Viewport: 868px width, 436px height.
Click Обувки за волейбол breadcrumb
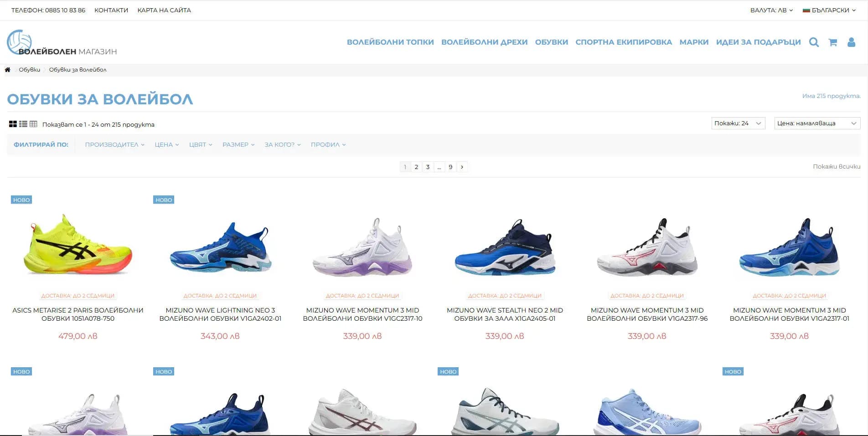click(x=77, y=70)
